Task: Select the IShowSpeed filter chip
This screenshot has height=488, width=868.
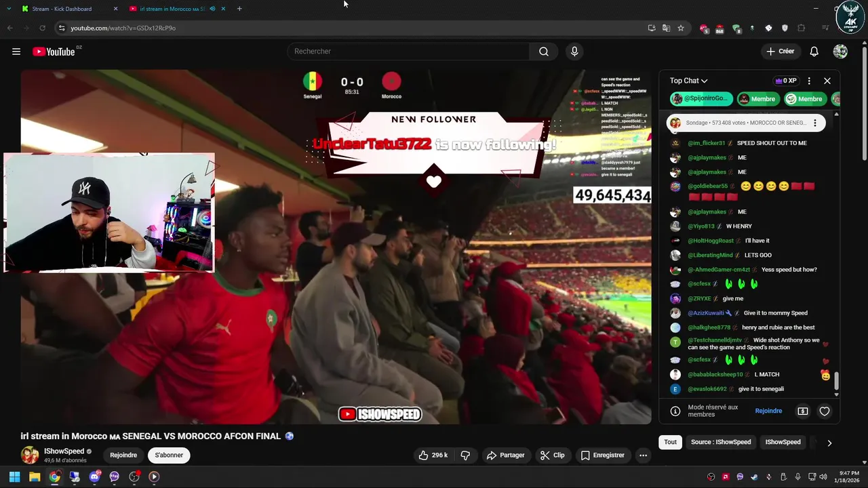Action: 783,442
